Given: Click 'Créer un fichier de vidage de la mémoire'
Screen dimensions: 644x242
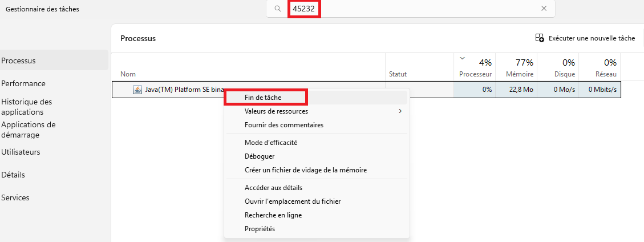Looking at the screenshot, I should 305,170.
